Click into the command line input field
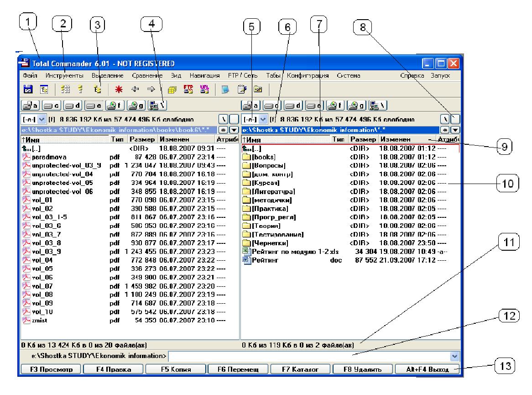 click(309, 356)
